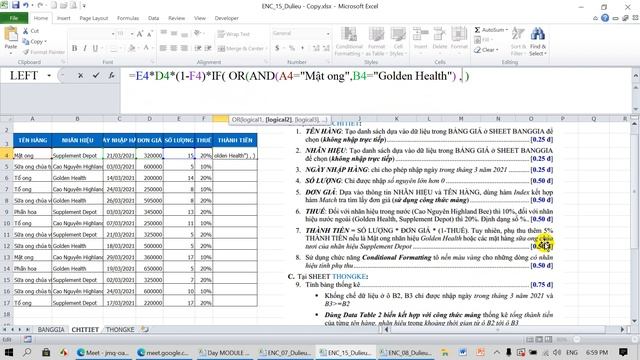Open Windows Start menu on the taskbar
The width and height of the screenshot is (640, 360).
9,352
